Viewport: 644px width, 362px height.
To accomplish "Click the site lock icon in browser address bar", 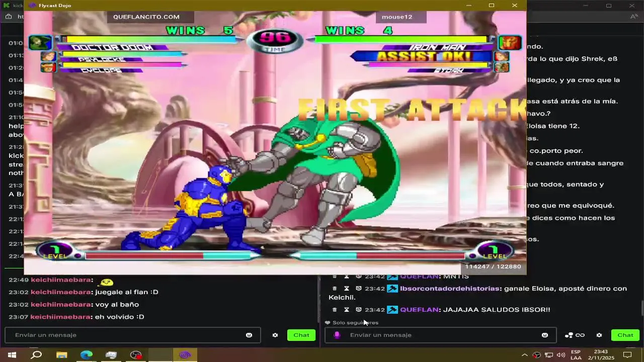I will [x=9, y=17].
